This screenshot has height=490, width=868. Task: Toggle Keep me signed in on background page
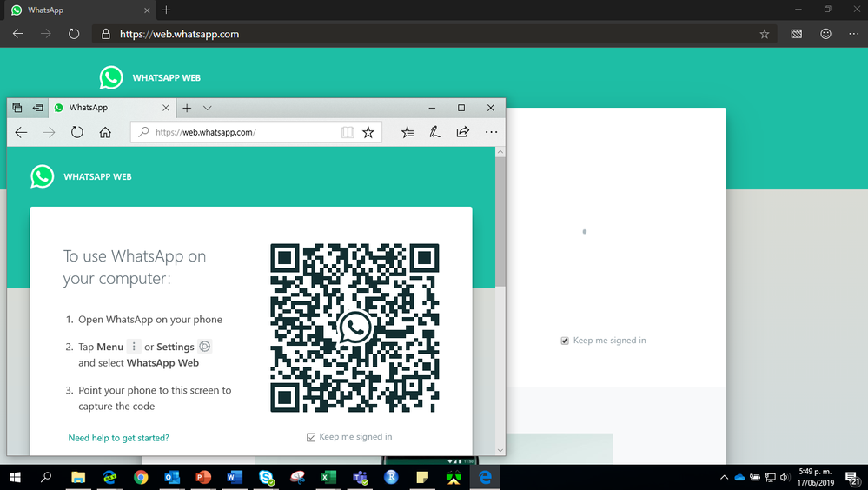pyautogui.click(x=565, y=341)
